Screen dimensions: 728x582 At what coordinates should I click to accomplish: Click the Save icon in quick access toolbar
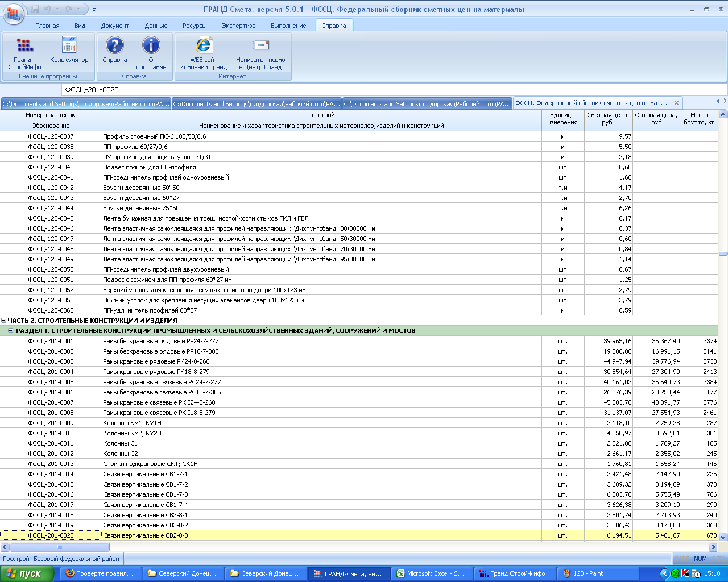tap(36, 10)
